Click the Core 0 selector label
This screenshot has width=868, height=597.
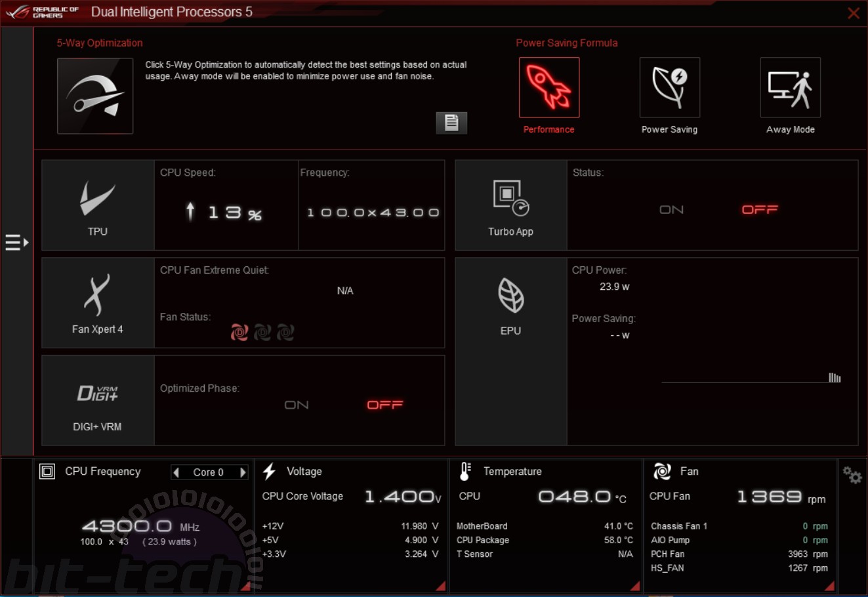point(208,472)
